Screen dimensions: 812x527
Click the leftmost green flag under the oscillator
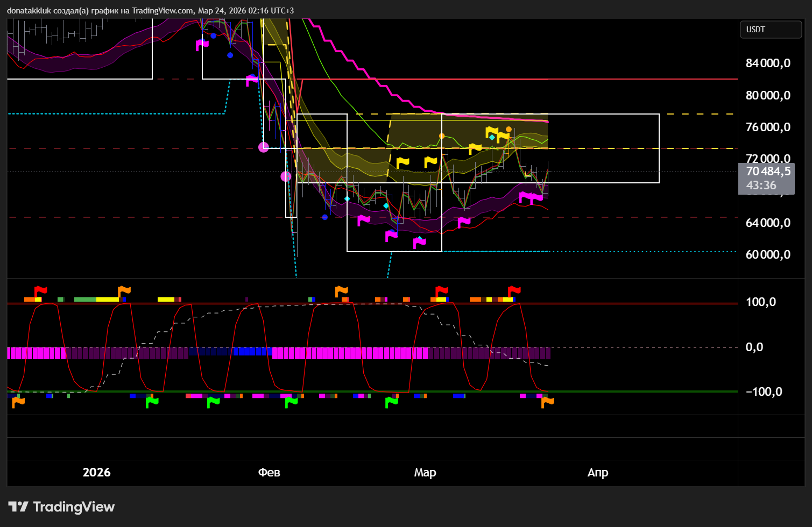click(152, 402)
